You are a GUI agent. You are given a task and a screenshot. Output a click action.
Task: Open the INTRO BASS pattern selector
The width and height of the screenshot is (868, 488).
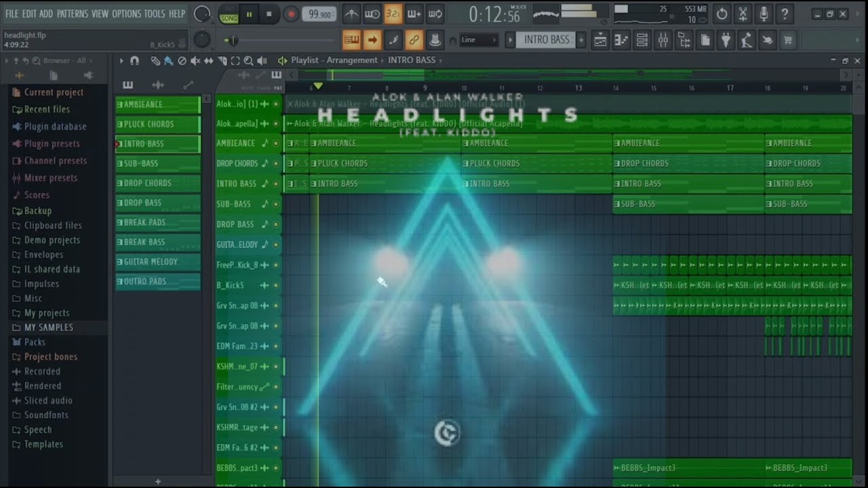coord(547,40)
